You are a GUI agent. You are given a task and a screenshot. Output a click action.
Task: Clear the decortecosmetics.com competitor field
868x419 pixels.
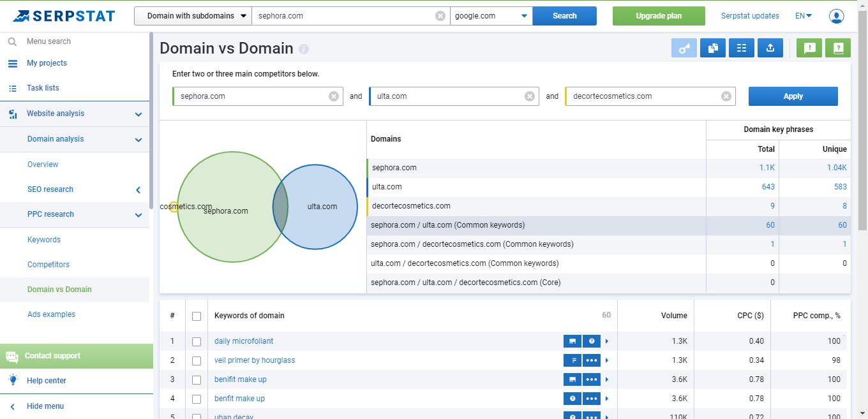coord(726,96)
